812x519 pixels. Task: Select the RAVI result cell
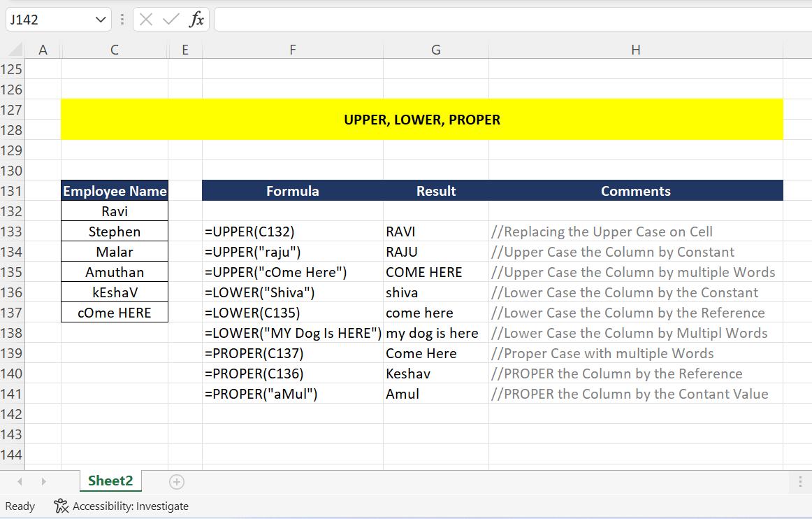pyautogui.click(x=436, y=232)
